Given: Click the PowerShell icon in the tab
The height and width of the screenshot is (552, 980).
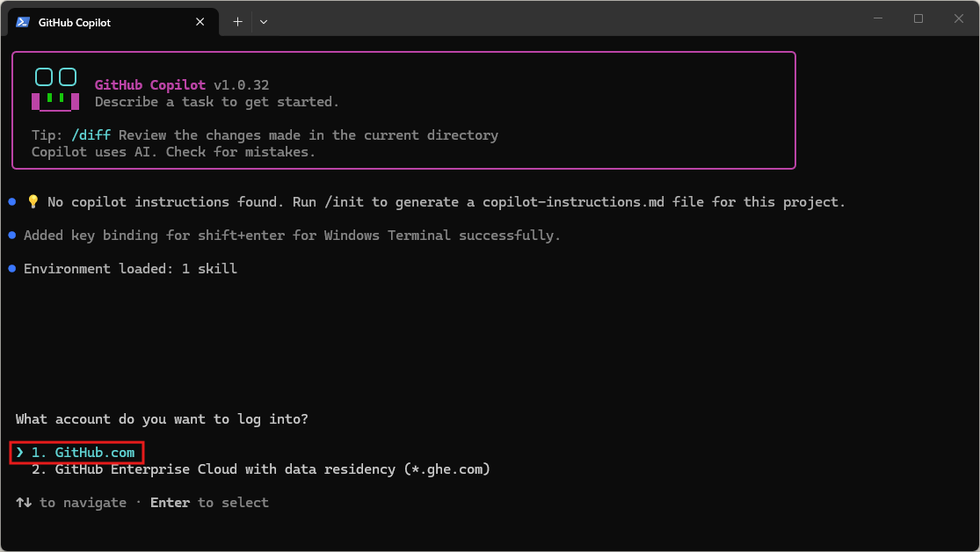Looking at the screenshot, I should point(23,22).
